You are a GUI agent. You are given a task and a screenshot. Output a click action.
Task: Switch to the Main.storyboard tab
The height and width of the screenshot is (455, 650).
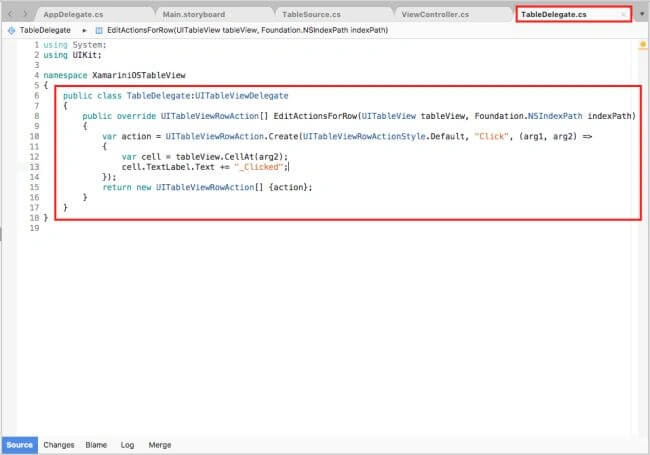tap(194, 15)
